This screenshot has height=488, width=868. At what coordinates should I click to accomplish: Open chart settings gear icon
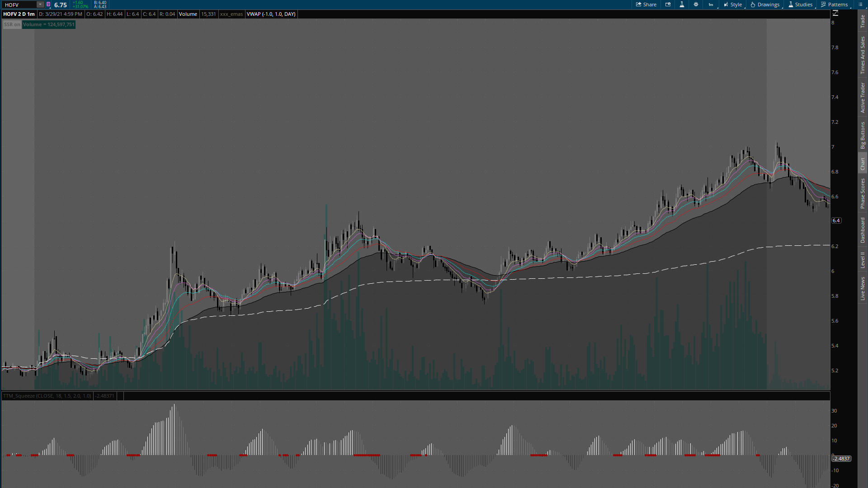click(x=696, y=5)
